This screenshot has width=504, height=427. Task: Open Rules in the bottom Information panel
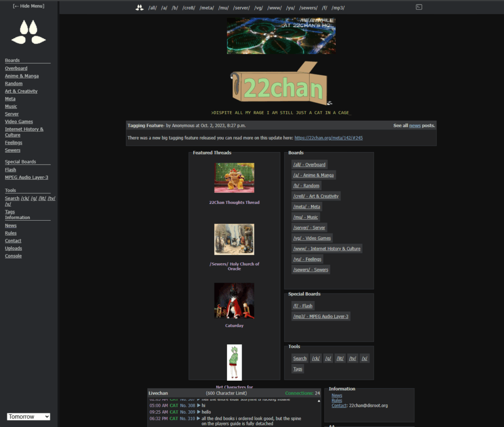pyautogui.click(x=337, y=400)
